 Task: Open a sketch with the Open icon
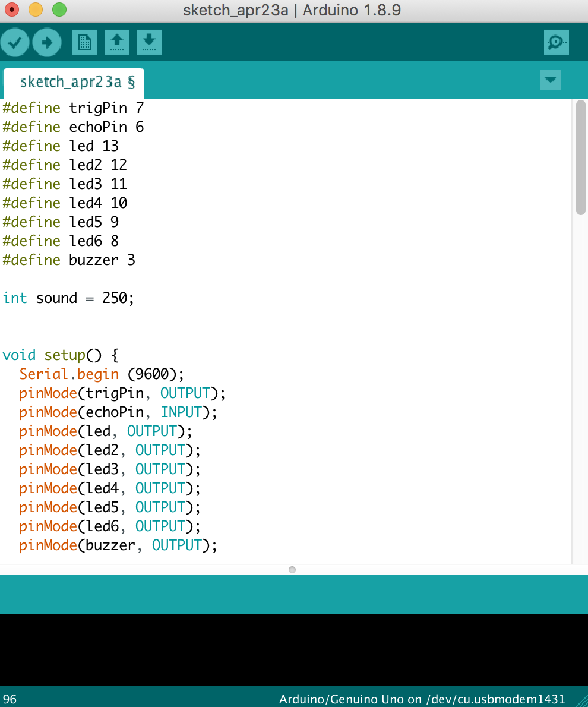click(x=117, y=42)
